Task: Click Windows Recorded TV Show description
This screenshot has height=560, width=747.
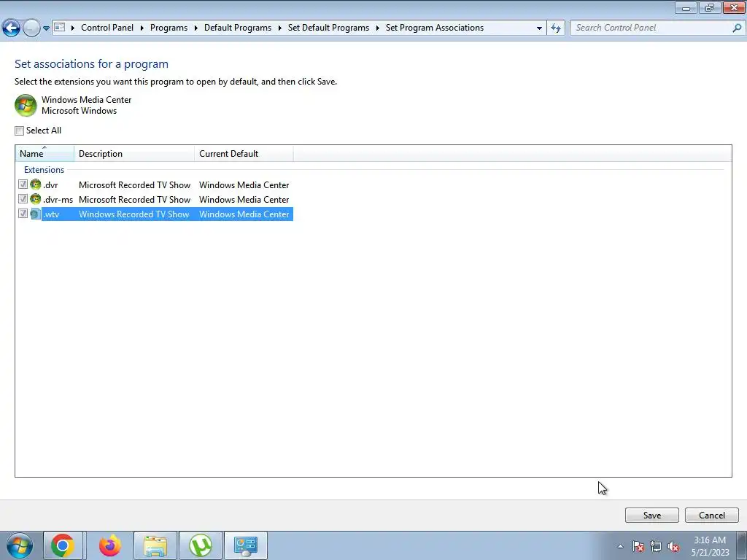Action: (134, 214)
